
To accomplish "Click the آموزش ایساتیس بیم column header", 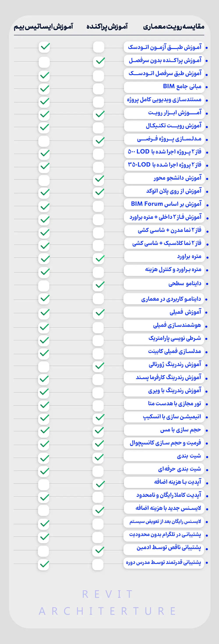I will point(43,27).
